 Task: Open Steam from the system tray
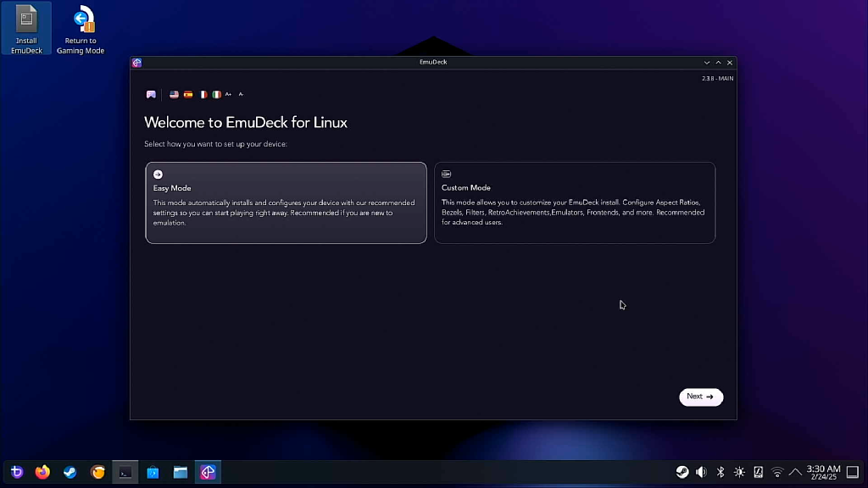pos(682,472)
